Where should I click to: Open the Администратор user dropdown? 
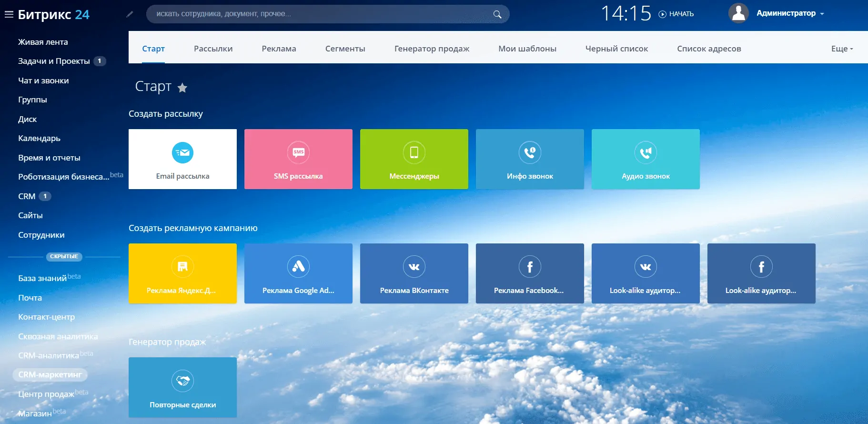[790, 13]
